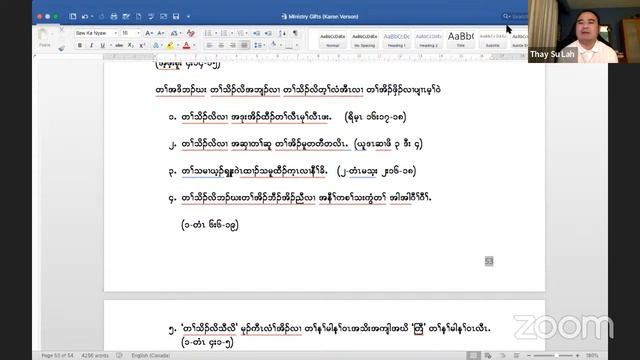Toggle the Show paragraph marks pilcrow

[x=295, y=33]
